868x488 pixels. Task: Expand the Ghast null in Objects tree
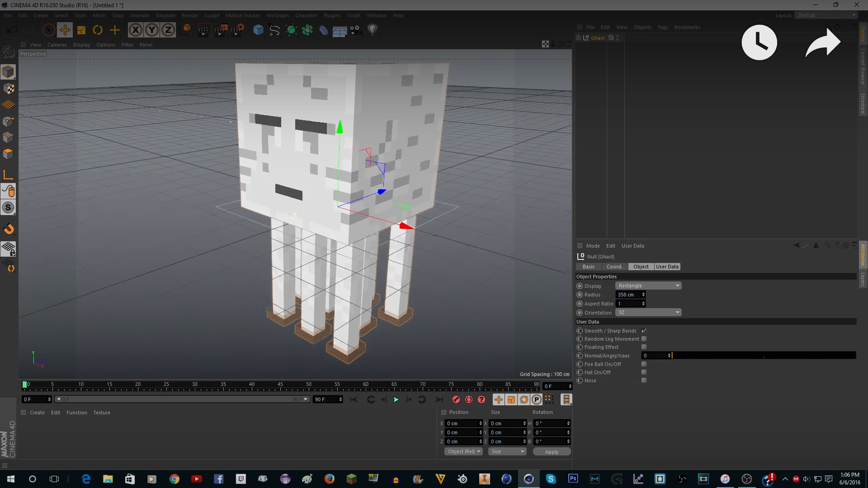[x=578, y=38]
